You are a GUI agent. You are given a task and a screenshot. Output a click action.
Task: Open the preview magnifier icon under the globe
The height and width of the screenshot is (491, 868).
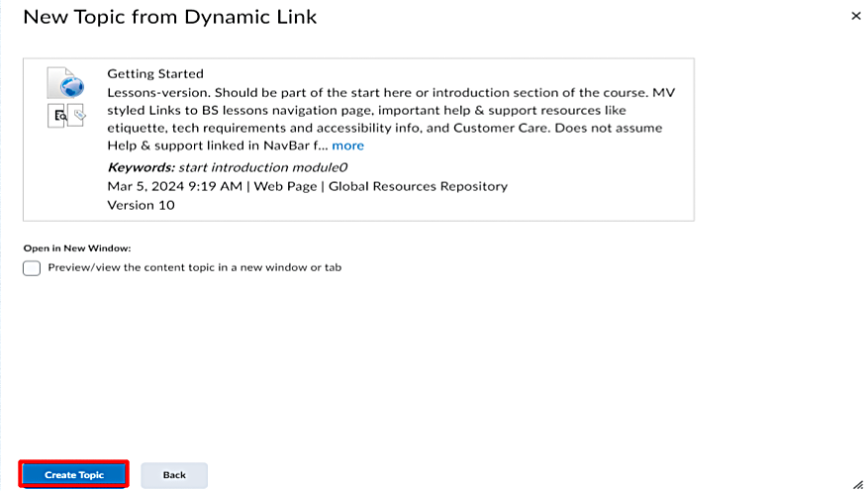[57, 116]
